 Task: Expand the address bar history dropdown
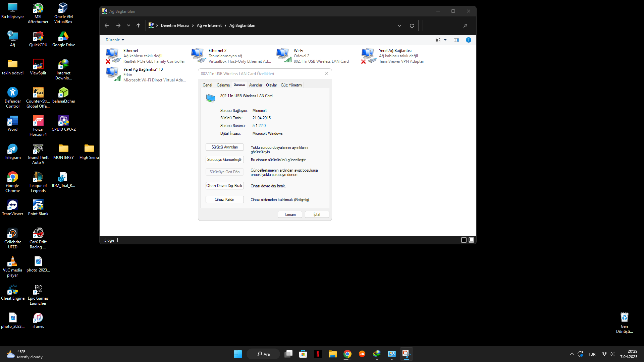(x=399, y=25)
